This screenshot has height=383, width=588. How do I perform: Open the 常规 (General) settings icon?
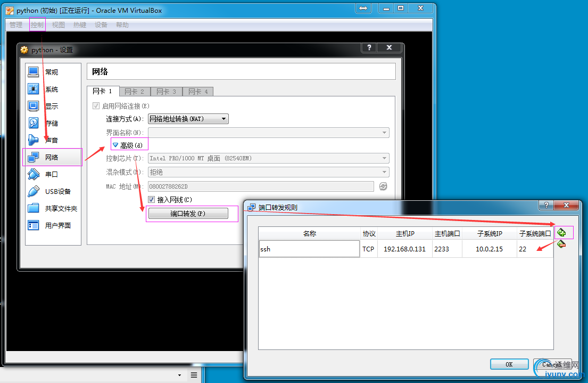tap(34, 72)
